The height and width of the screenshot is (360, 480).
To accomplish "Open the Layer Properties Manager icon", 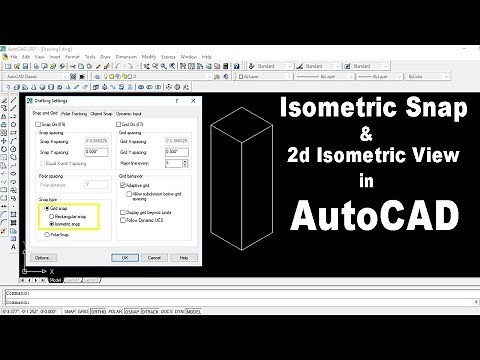I will click(97, 77).
